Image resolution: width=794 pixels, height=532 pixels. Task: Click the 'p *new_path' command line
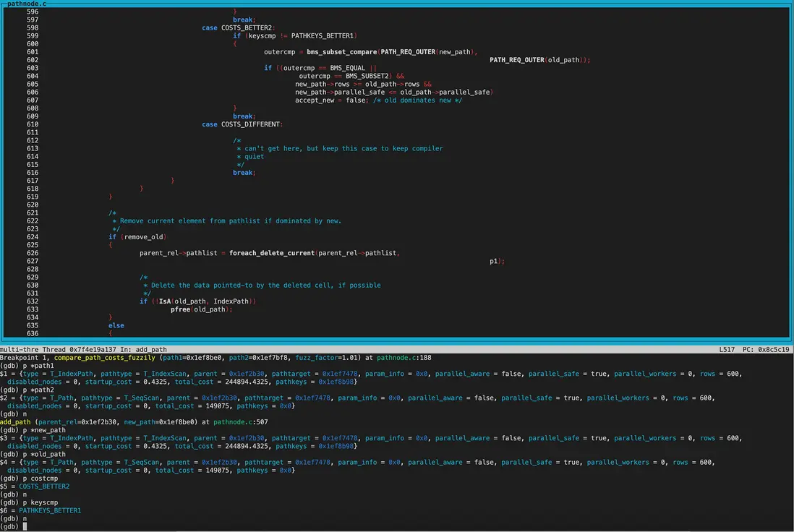pyautogui.click(x=33, y=430)
